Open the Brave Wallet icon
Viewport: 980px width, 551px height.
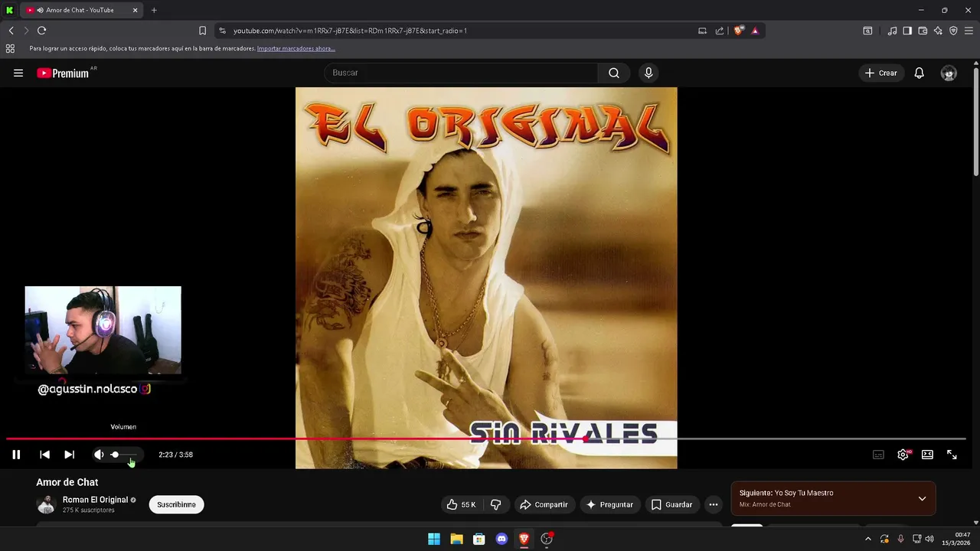click(923, 31)
